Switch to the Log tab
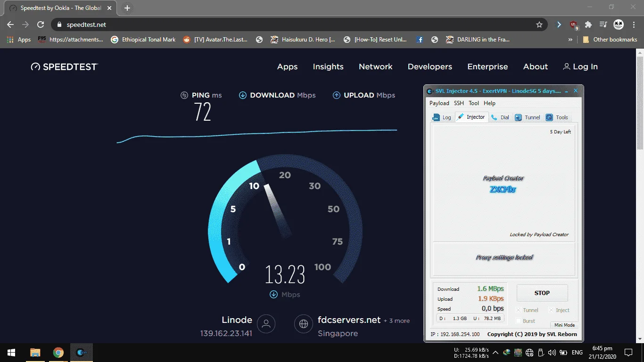This screenshot has width=644, height=362. coord(442,117)
